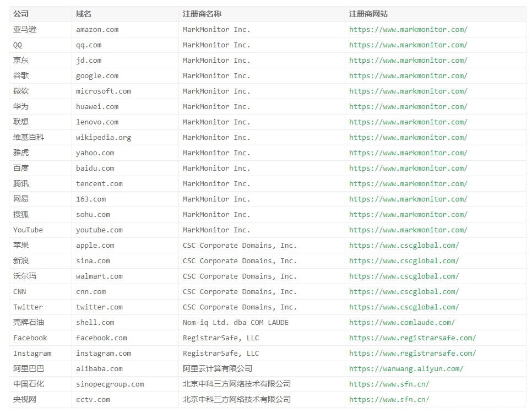
Task: Follow the registrarsafe.com link for facebook.com
Action: tap(412, 338)
